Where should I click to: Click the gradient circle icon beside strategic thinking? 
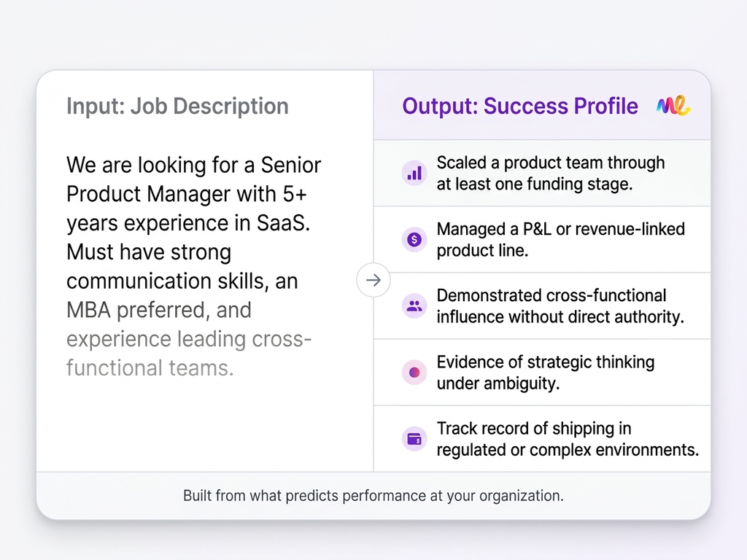tap(414, 373)
